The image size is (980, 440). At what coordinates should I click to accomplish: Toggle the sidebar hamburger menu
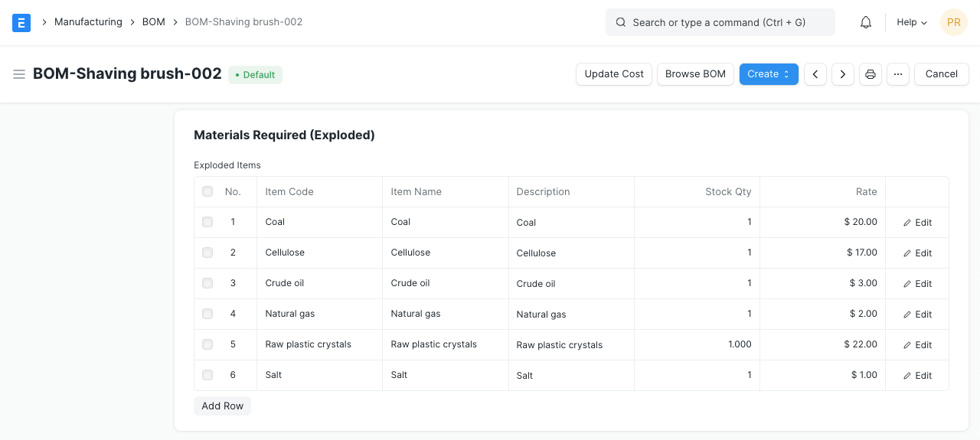click(19, 74)
